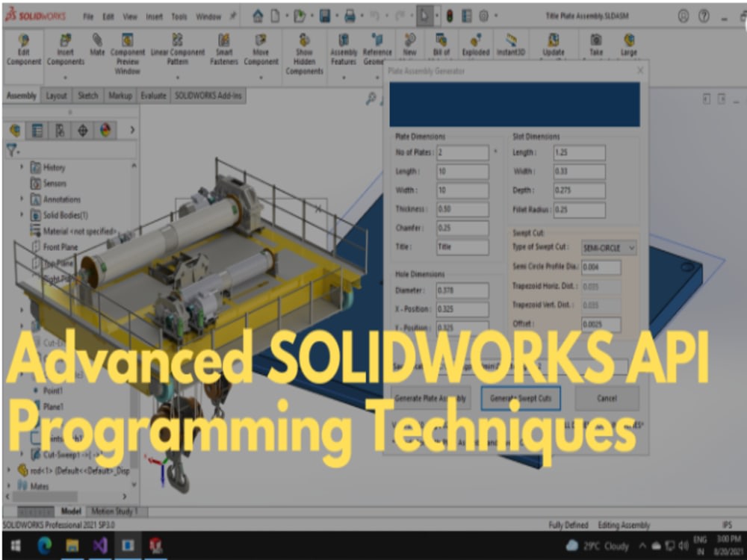Open the Options gear icon
This screenshot has width=747, height=560.
coord(483,16)
